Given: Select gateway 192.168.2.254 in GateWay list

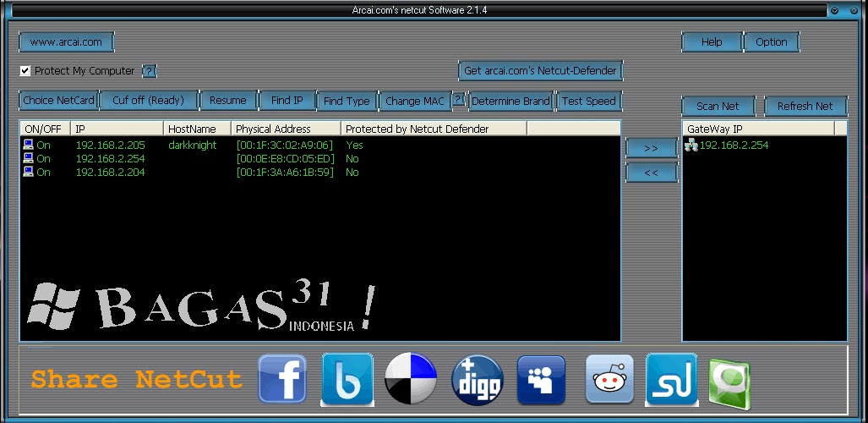Looking at the screenshot, I should (734, 145).
